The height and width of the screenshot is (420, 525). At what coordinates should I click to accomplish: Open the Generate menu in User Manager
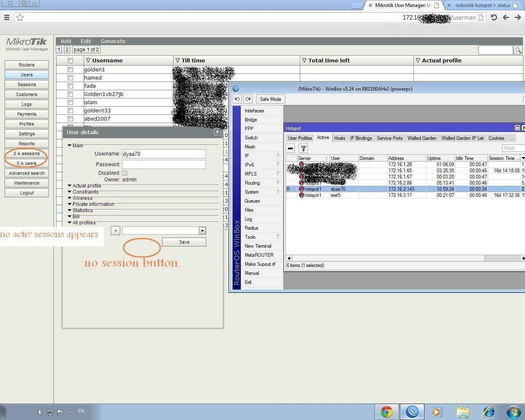coord(113,41)
